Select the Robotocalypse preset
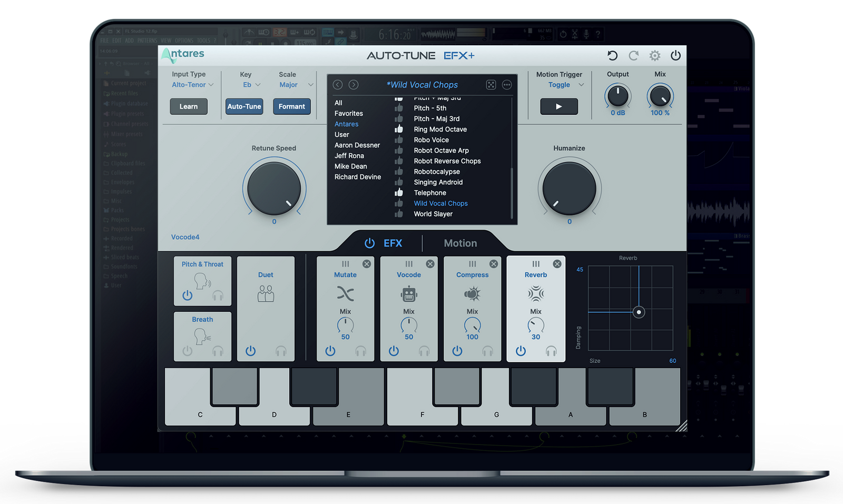843x504 pixels. click(437, 171)
